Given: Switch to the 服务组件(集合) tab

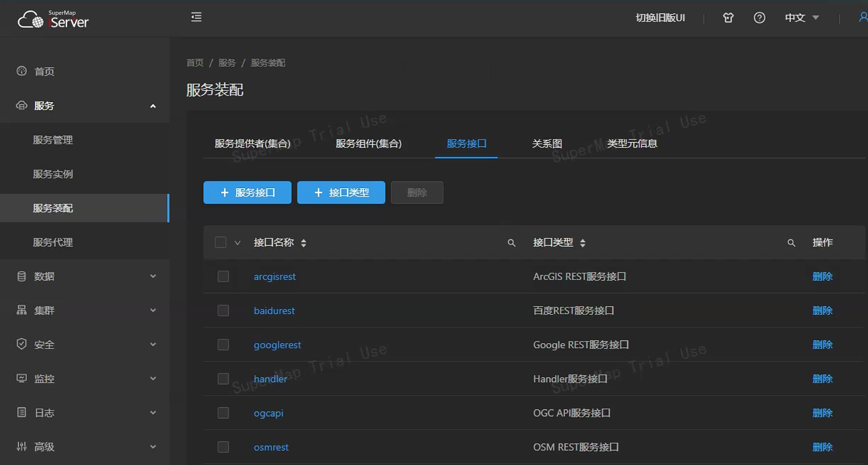Looking at the screenshot, I should 369,143.
